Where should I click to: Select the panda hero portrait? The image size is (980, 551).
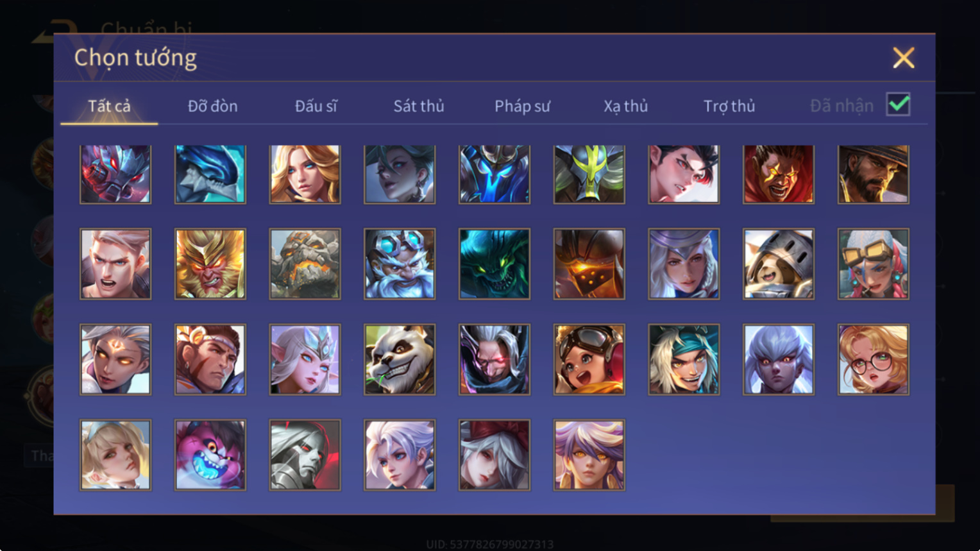click(x=400, y=359)
